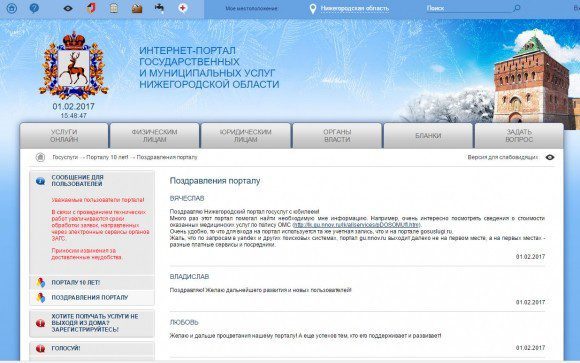The width and height of the screenshot is (580, 363).
Task: Click the blue speech bubble icon in sidebar
Action: (x=40, y=181)
